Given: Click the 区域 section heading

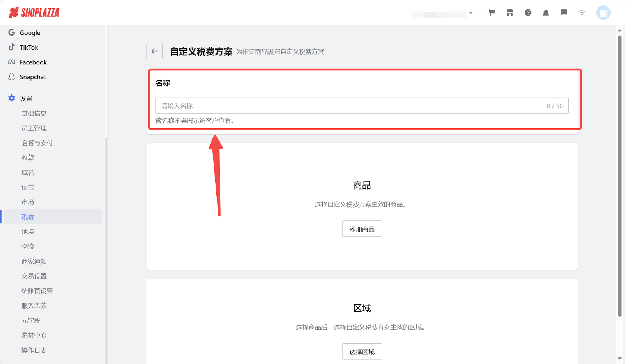Looking at the screenshot, I should [362, 308].
